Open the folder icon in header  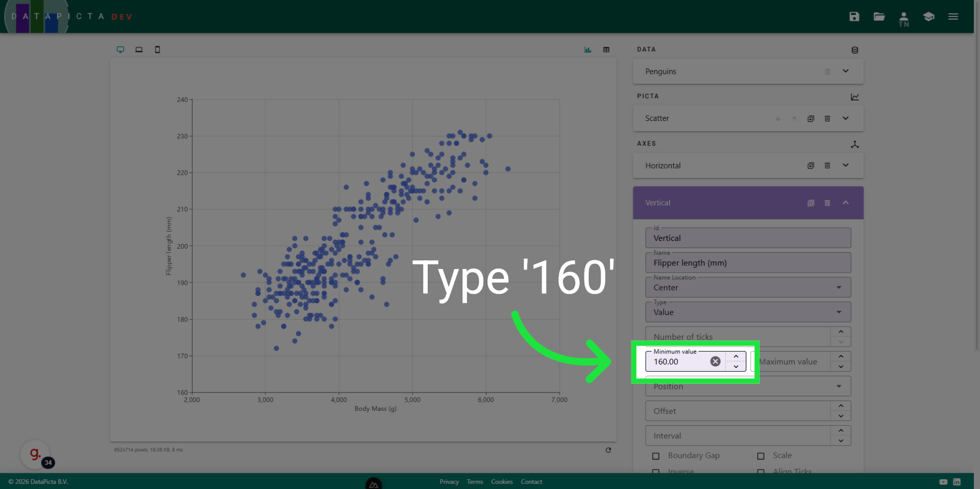tap(879, 16)
